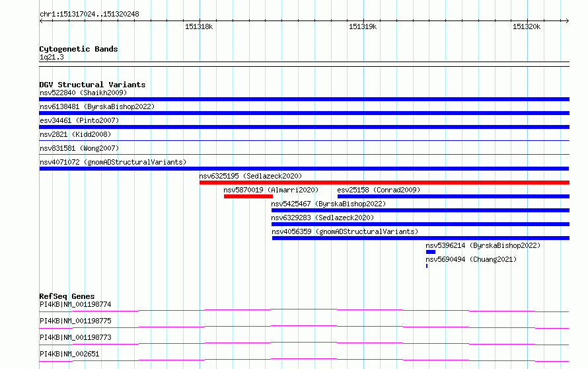Click the RefSeq Genes track title
Image resolution: width=588 pixels, height=369 pixels.
click(x=67, y=296)
